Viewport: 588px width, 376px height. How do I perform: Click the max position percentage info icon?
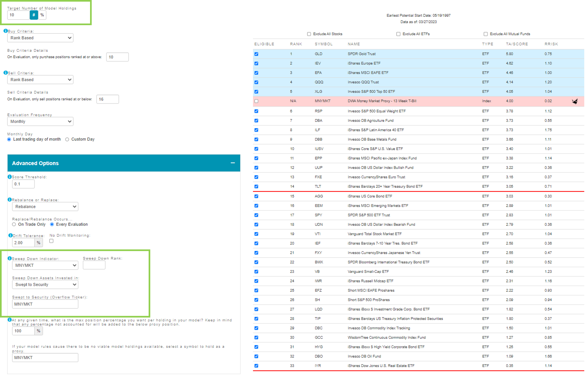click(x=9, y=320)
